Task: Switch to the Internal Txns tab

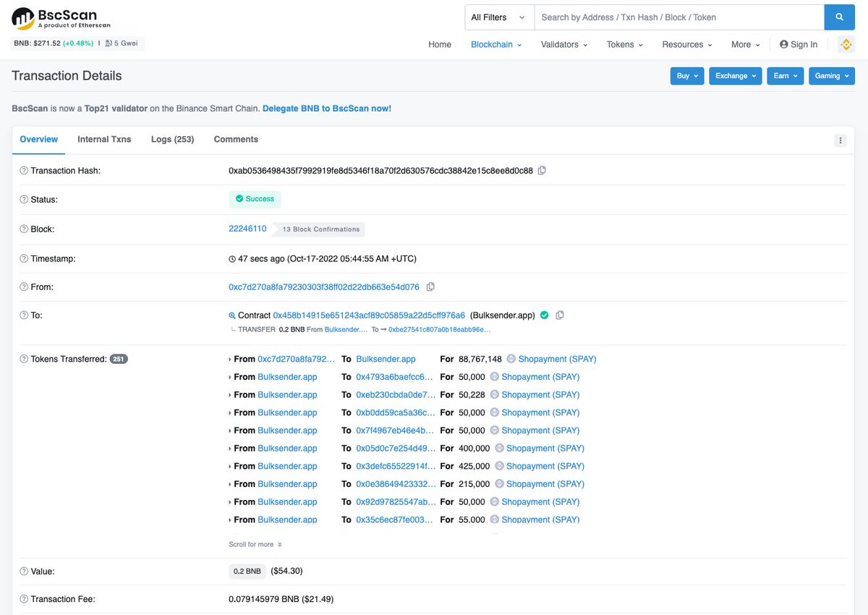Action: [104, 140]
